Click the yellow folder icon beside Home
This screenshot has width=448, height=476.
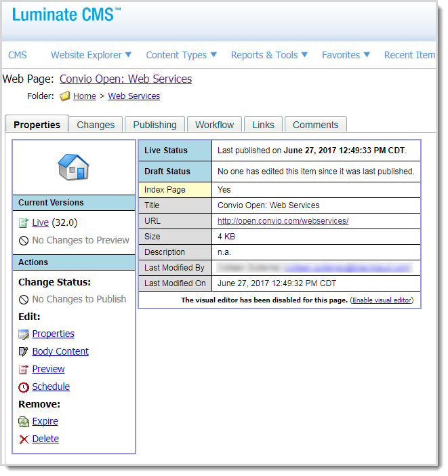pos(64,96)
